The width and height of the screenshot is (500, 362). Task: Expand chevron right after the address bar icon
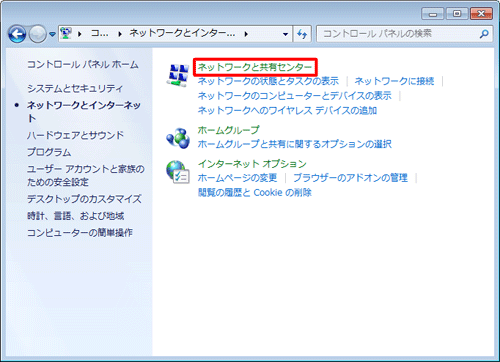(80, 34)
